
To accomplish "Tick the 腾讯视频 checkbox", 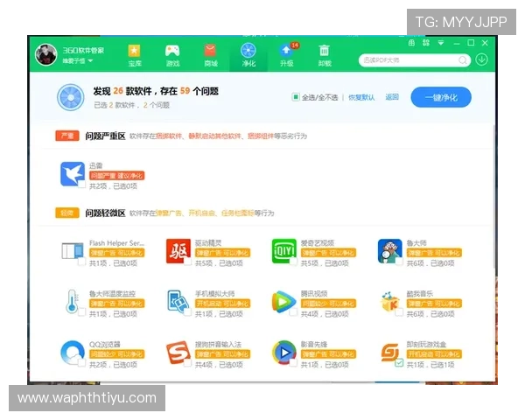I will point(293,312).
